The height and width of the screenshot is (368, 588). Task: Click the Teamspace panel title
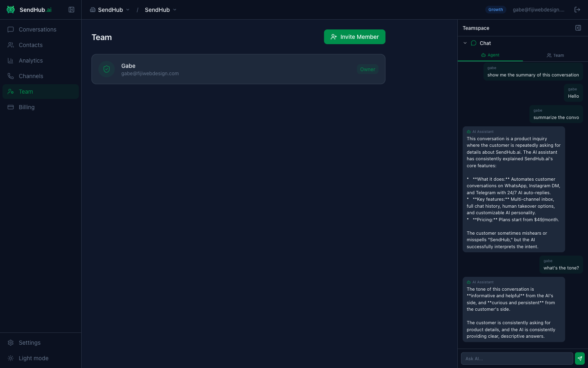point(476,28)
